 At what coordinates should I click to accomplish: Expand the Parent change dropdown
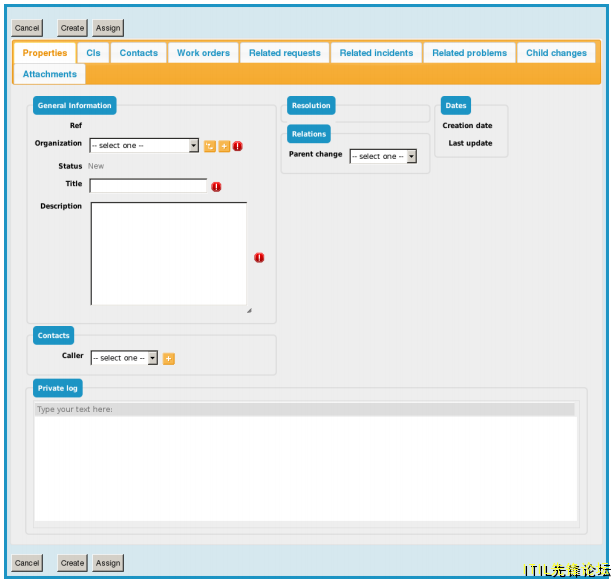click(x=383, y=156)
